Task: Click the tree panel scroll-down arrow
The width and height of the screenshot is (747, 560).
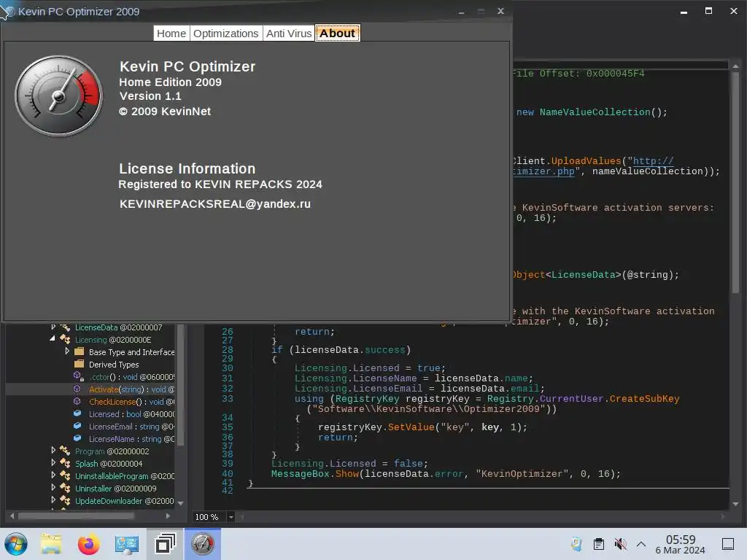Action: 181,503
